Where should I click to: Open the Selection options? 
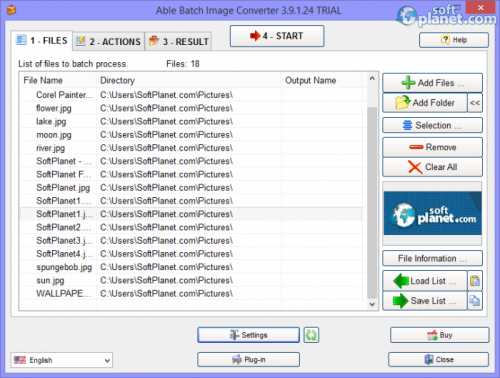click(432, 125)
